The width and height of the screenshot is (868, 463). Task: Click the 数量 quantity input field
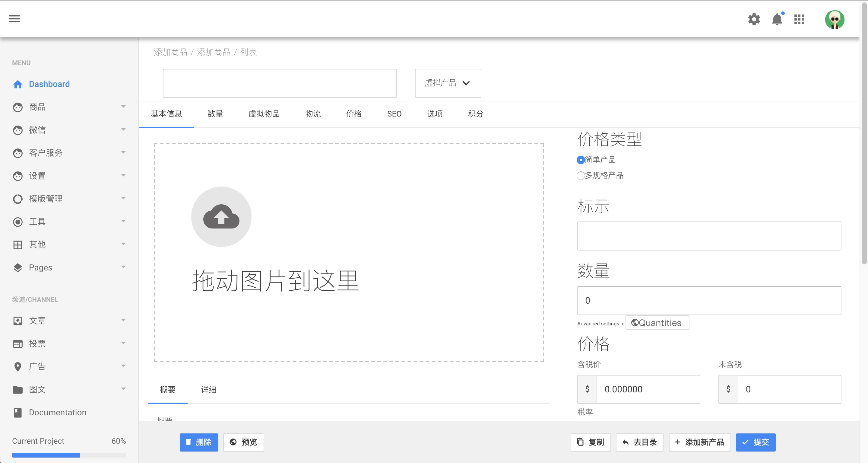pos(709,300)
